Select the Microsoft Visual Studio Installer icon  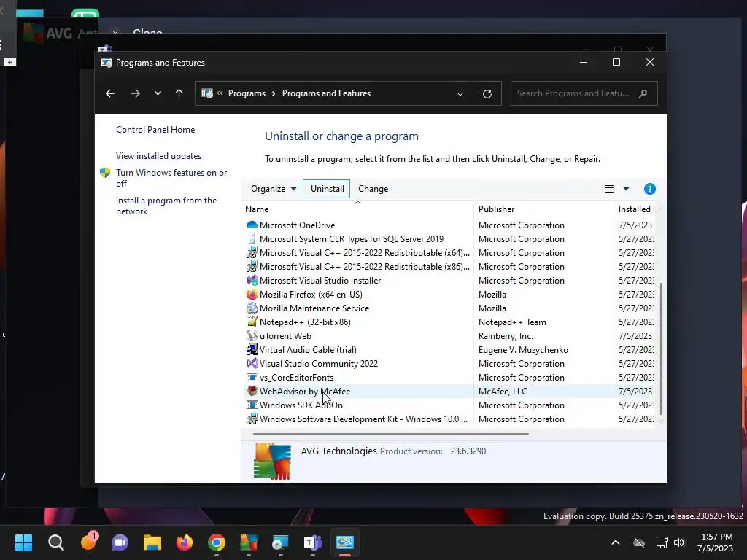click(252, 281)
